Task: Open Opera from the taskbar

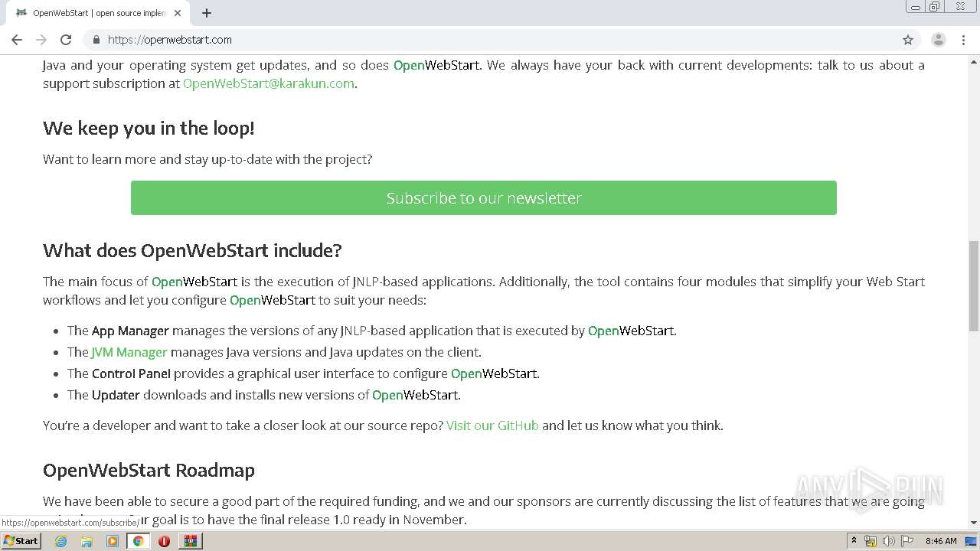Action: coord(164,541)
